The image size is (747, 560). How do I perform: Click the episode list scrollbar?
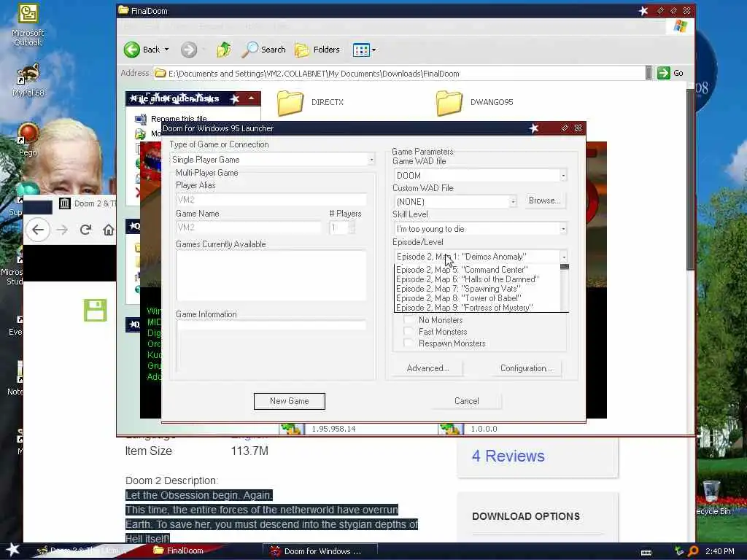(565, 288)
